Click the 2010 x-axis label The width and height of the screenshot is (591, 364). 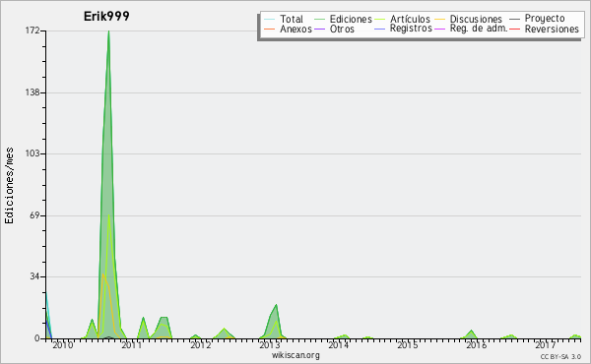[63, 344]
